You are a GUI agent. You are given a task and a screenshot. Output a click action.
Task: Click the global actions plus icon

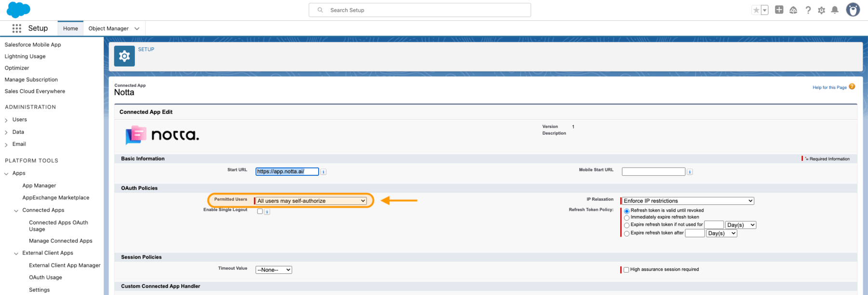[779, 10]
